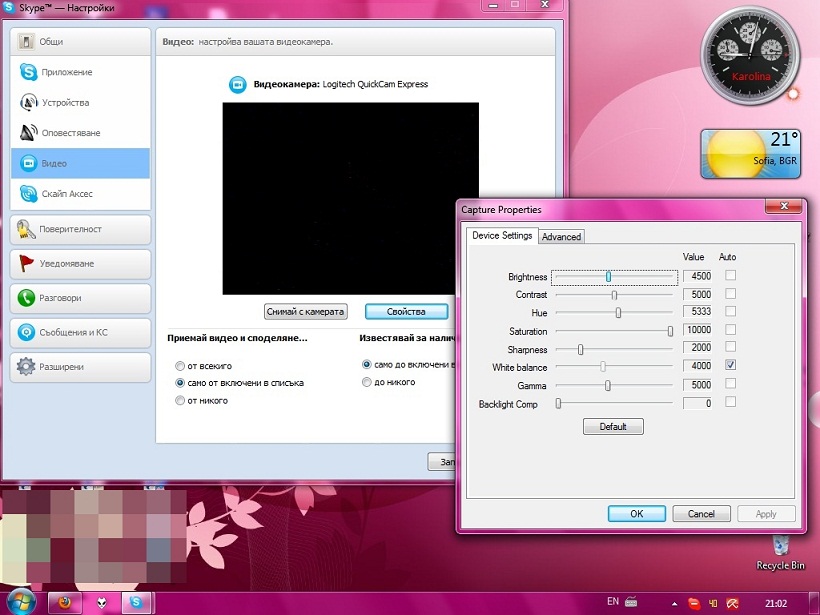Expand the Поверителност section

click(x=80, y=229)
